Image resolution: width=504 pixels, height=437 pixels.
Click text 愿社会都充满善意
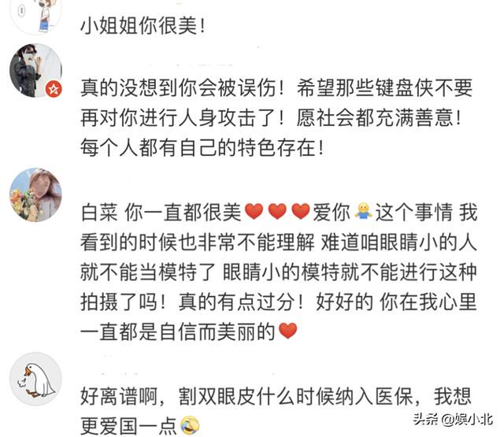point(379,118)
